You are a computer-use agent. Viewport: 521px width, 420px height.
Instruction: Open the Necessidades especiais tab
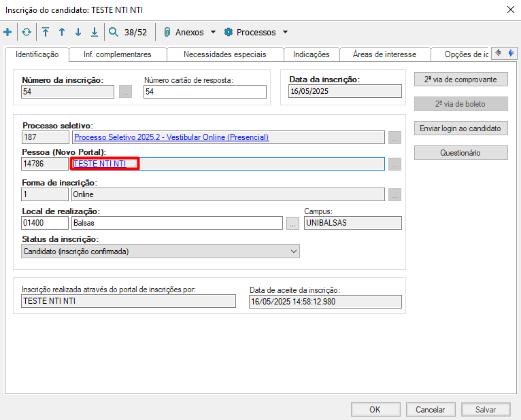point(224,54)
